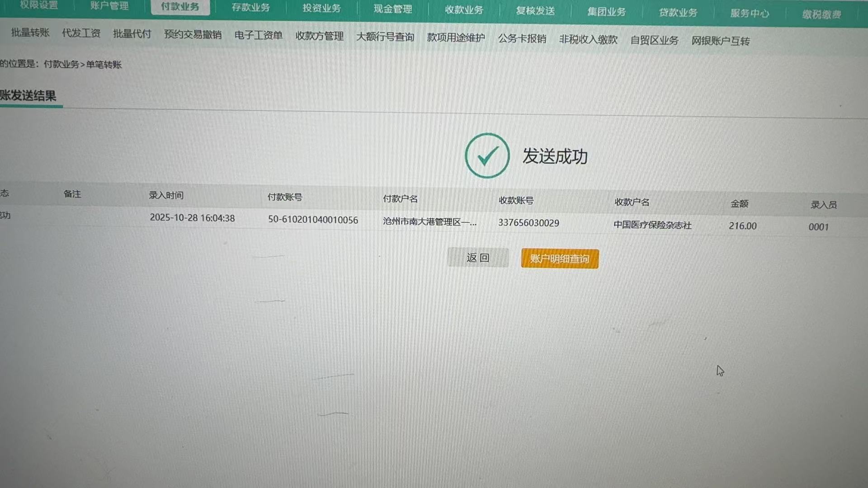Viewport: 868px width, 488px height.
Task: Open the 付款业务 tab
Action: pyautogui.click(x=180, y=6)
